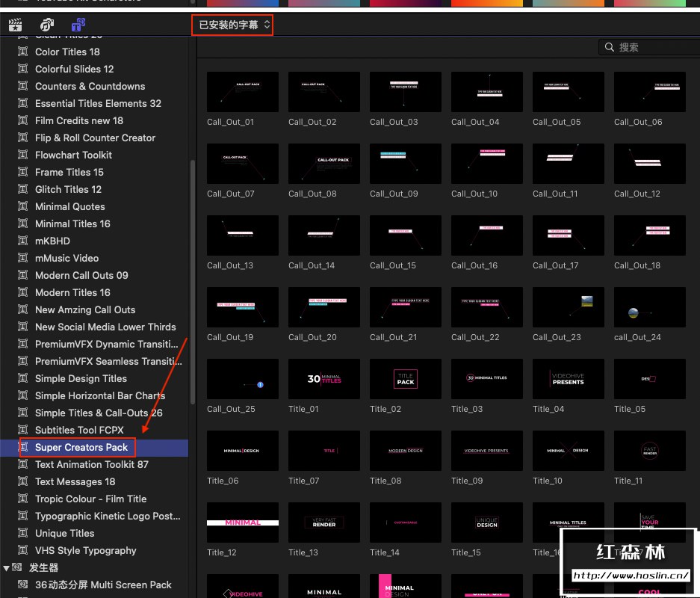
Task: Click the sidebar vertical scrollbar
Action: [193, 281]
